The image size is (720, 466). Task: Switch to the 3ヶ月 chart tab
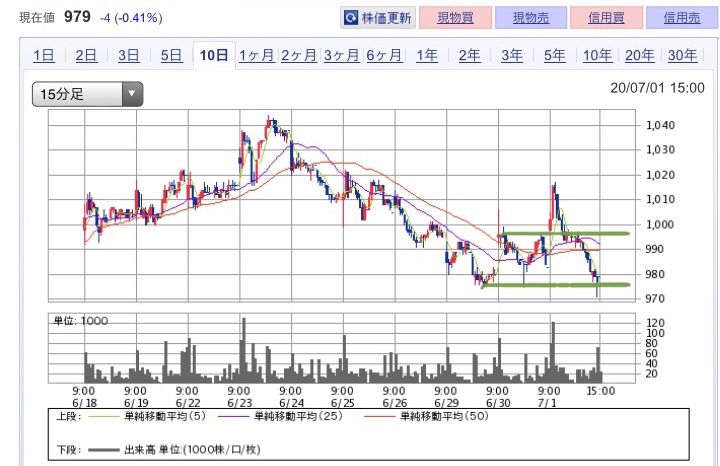pyautogui.click(x=342, y=56)
